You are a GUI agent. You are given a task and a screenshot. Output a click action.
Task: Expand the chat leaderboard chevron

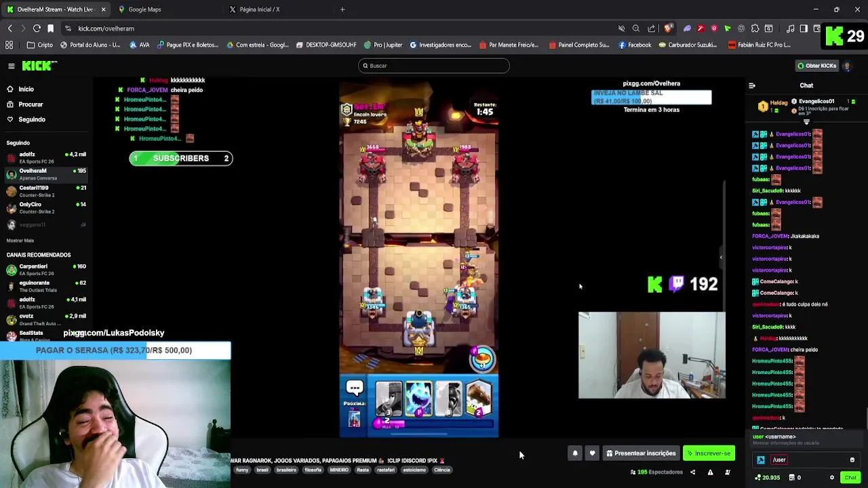click(806, 122)
